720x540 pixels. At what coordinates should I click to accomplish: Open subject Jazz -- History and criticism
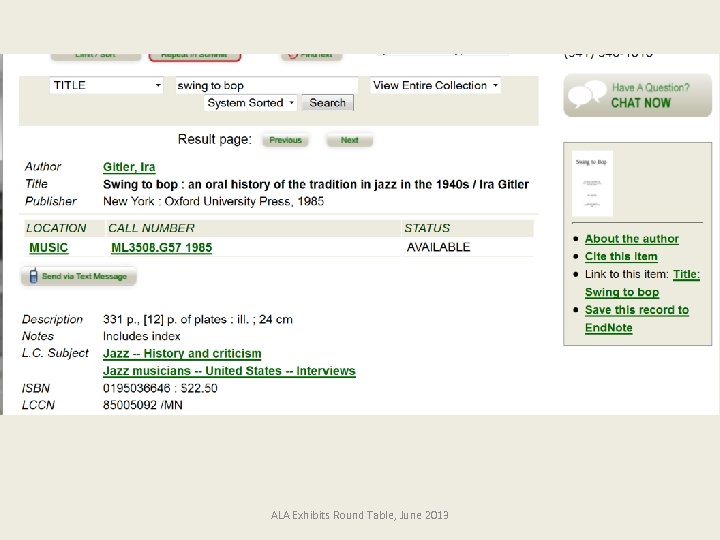click(182, 354)
